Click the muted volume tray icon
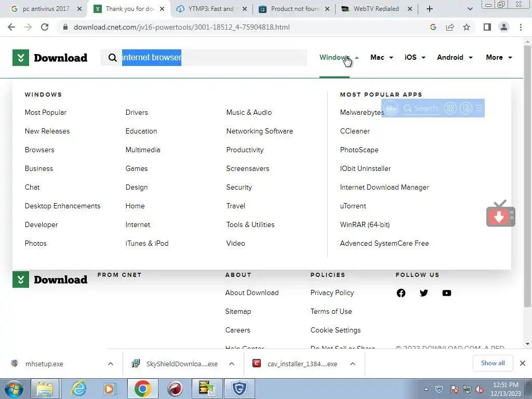Image resolution: width=532 pixels, height=399 pixels. coord(479,390)
